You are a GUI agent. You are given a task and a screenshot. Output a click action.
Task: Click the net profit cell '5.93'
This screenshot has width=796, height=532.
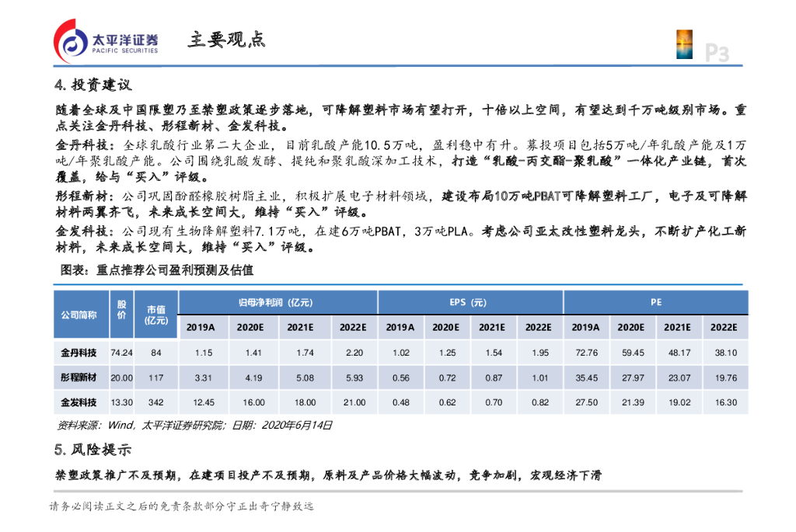coord(354,377)
